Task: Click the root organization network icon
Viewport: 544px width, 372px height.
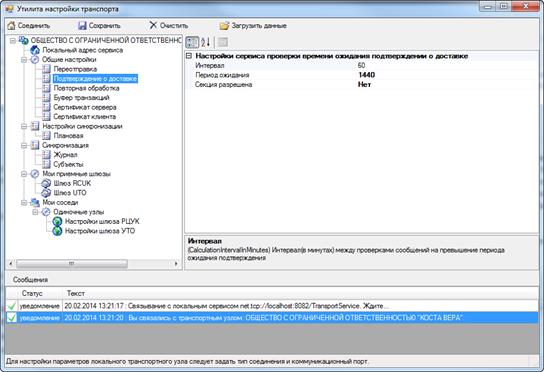Action: pyautogui.click(x=23, y=40)
